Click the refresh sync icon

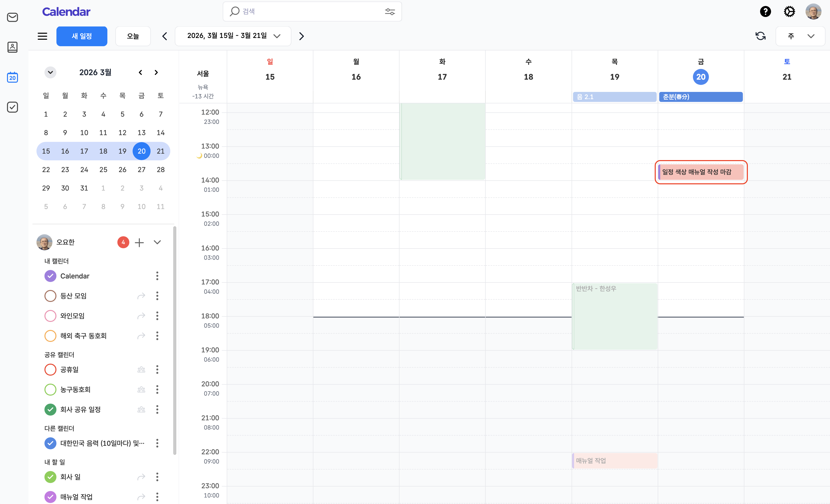click(x=760, y=36)
